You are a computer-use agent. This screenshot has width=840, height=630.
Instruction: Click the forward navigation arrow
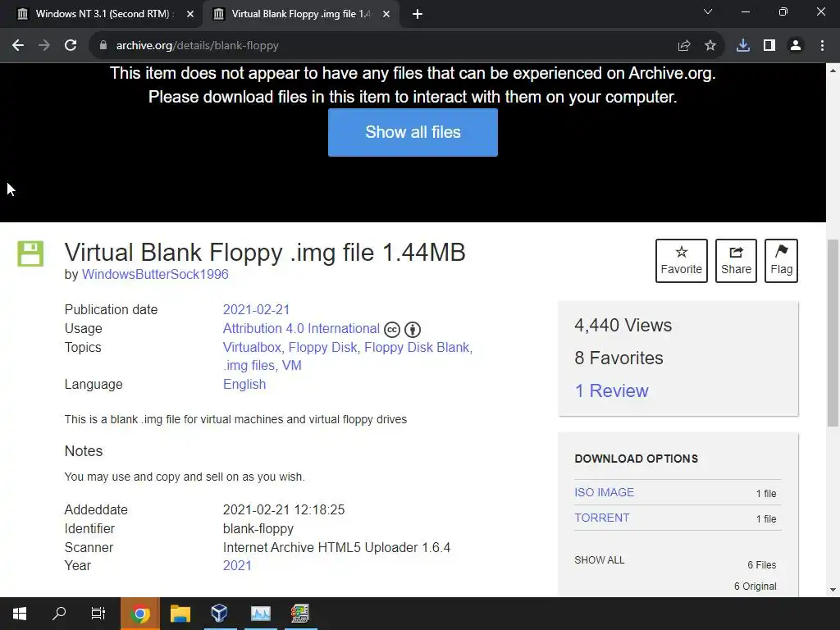pyautogui.click(x=44, y=46)
